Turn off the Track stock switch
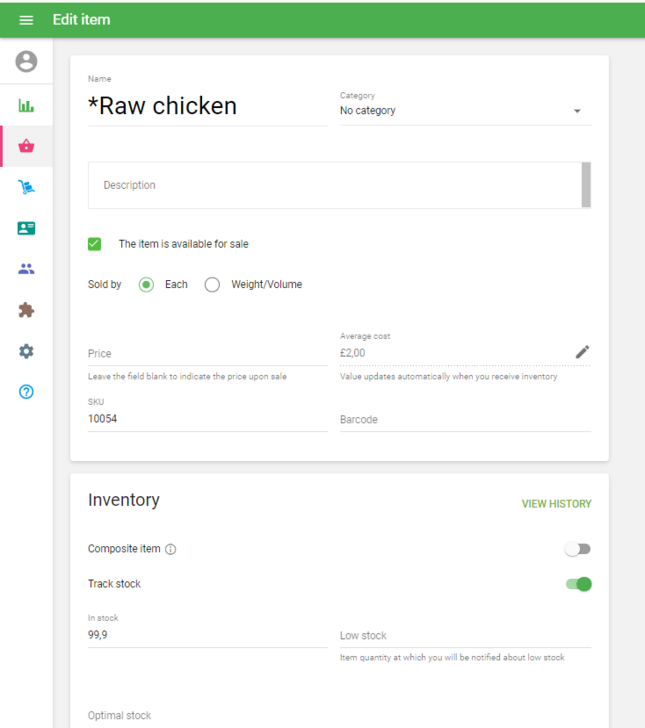Image resolution: width=645 pixels, height=728 pixels. (578, 584)
